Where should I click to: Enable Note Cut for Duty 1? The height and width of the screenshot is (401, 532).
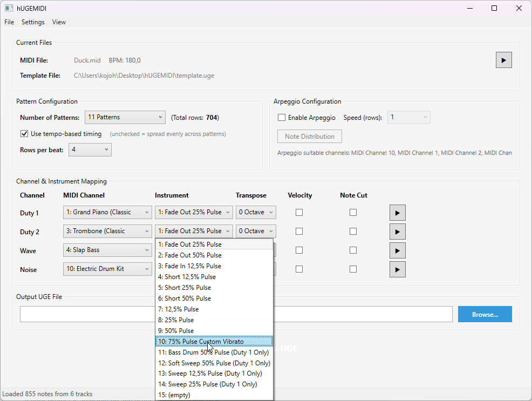point(353,213)
